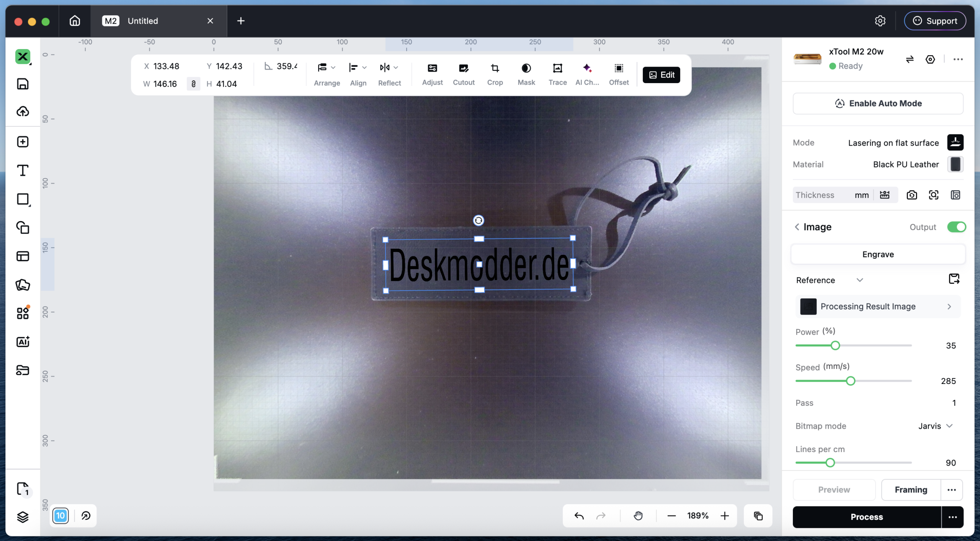Open the Support button
The width and height of the screenshot is (980, 541).
pyautogui.click(x=935, y=21)
